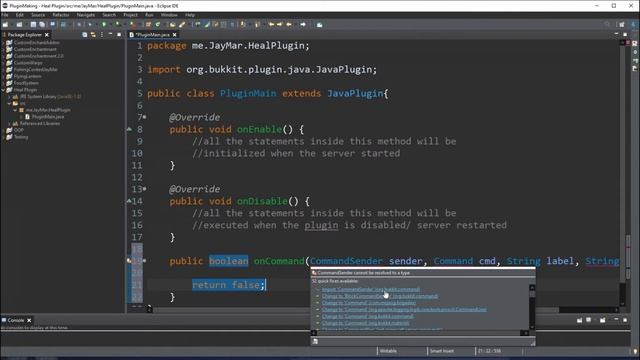640x360 pixels.
Task: Click the Open Type toolbar icon
Action: [172, 24]
